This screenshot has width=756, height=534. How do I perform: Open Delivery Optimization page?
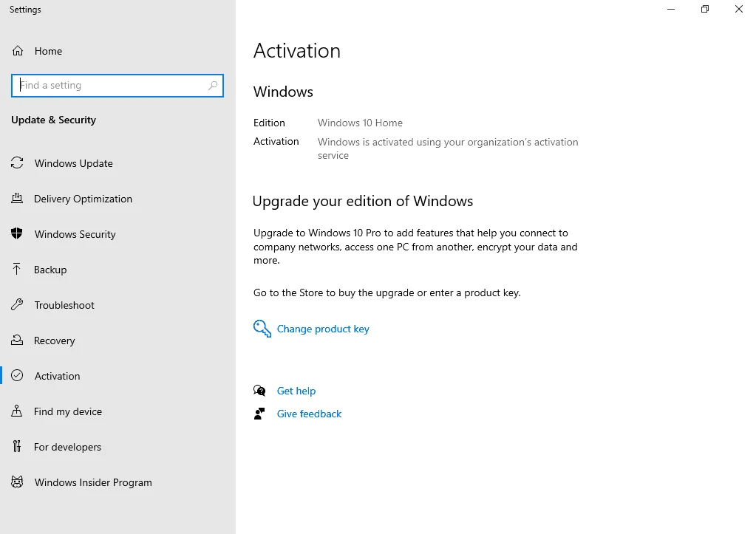(118, 199)
